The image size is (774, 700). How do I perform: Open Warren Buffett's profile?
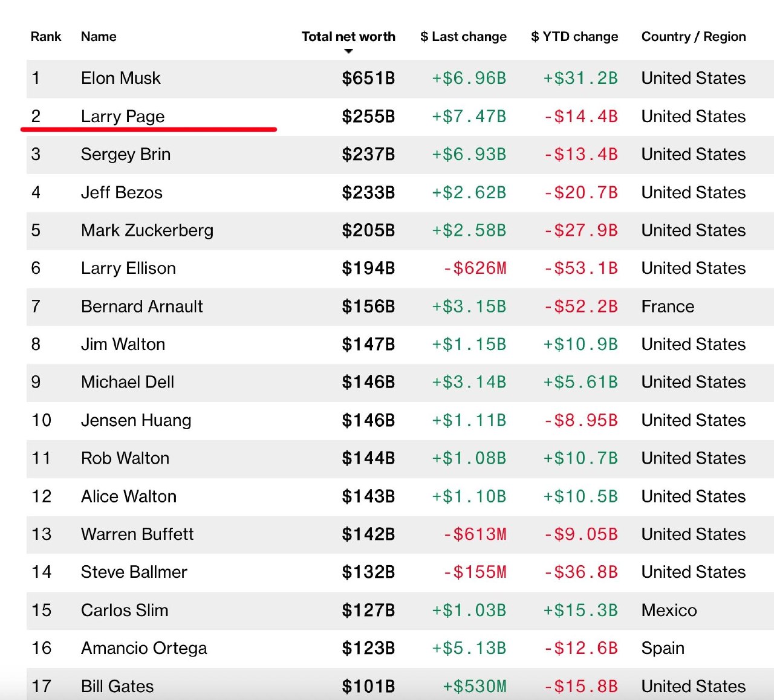(x=137, y=534)
